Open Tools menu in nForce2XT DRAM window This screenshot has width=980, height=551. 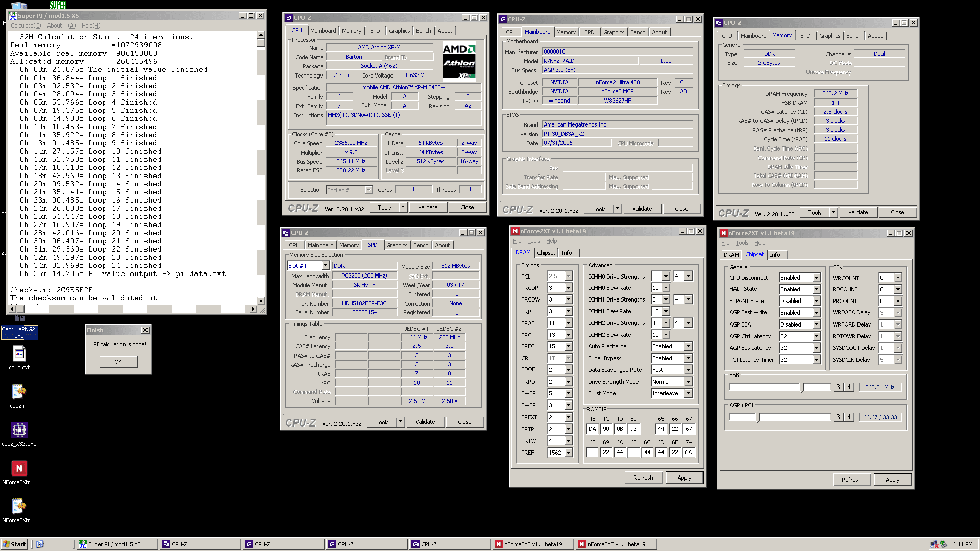click(534, 241)
